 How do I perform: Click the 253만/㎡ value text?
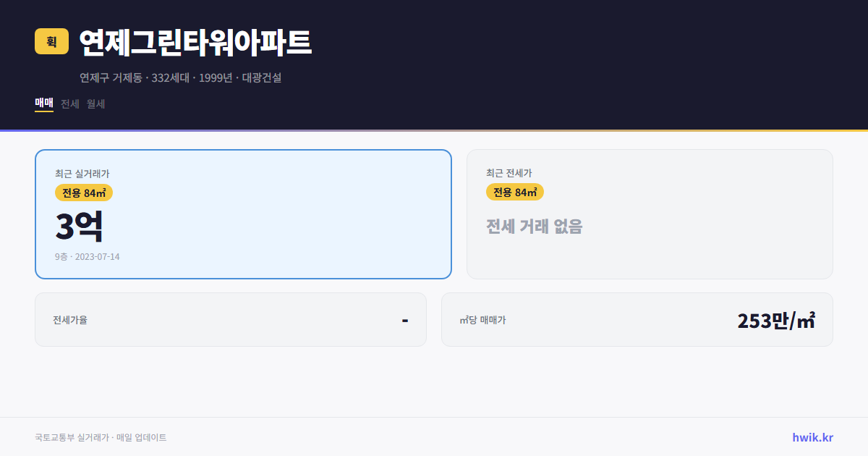776,318
